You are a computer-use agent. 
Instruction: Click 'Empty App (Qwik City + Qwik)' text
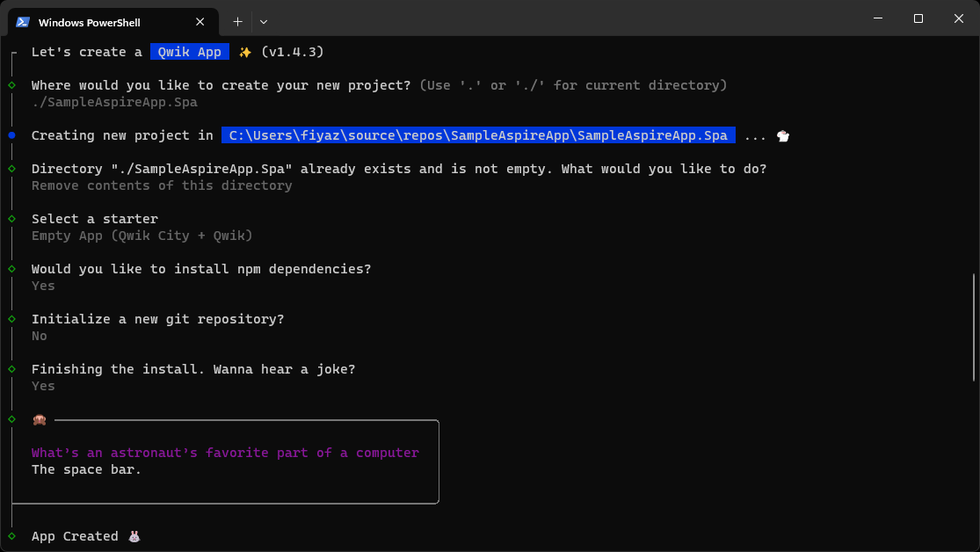(142, 236)
